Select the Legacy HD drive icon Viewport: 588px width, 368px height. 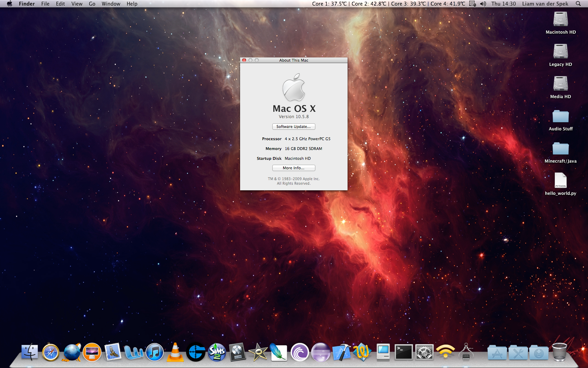(x=560, y=52)
